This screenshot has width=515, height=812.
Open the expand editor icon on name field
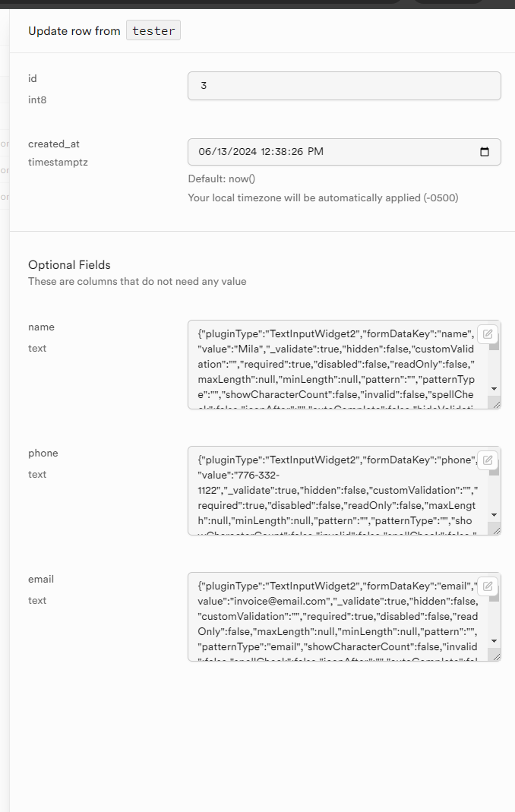coord(488,334)
